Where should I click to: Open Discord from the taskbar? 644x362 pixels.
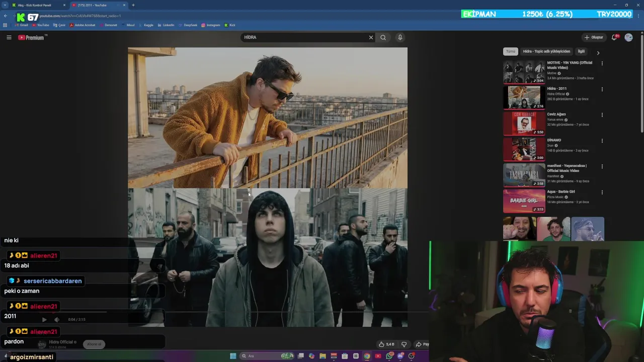point(400,356)
